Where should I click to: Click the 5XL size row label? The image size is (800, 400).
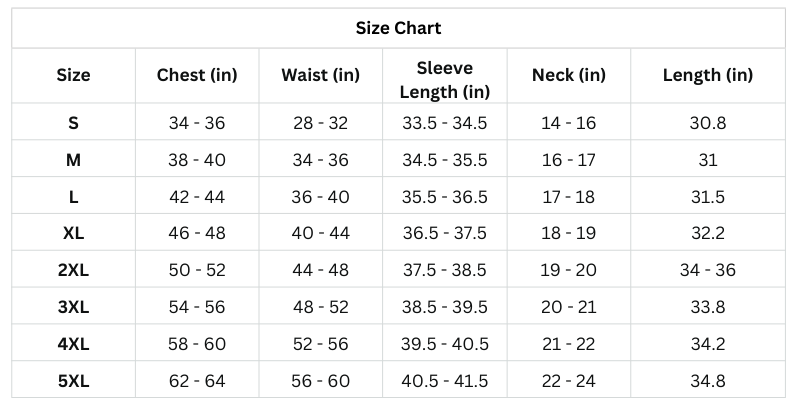[73, 380]
